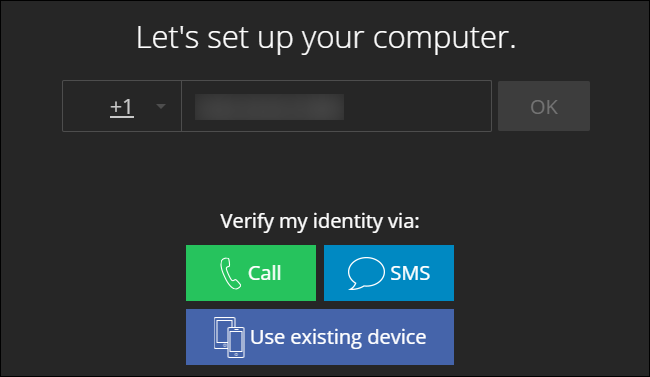The image size is (650, 377).
Task: Click the "Use existing device" text
Action: pos(338,337)
